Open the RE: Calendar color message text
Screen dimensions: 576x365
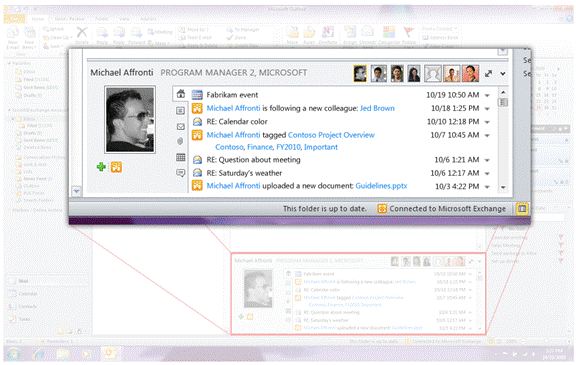[237, 122]
